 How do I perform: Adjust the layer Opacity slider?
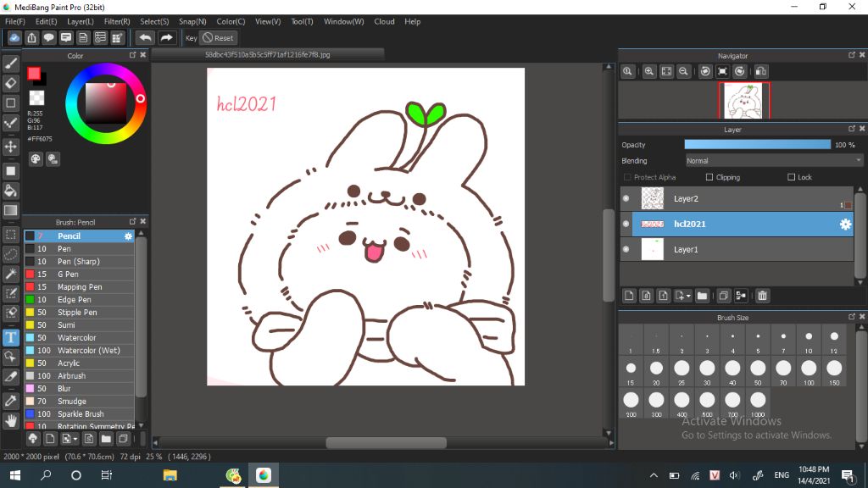[x=757, y=144]
